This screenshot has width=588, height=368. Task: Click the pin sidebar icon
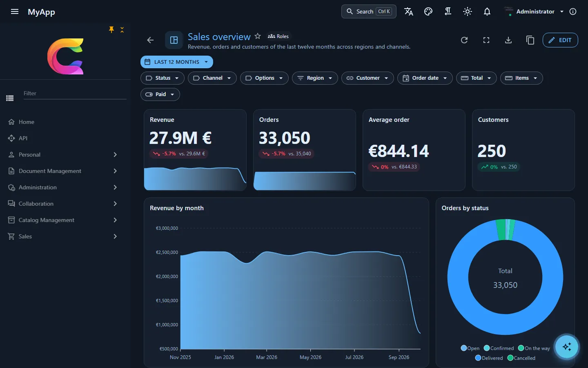click(x=111, y=29)
